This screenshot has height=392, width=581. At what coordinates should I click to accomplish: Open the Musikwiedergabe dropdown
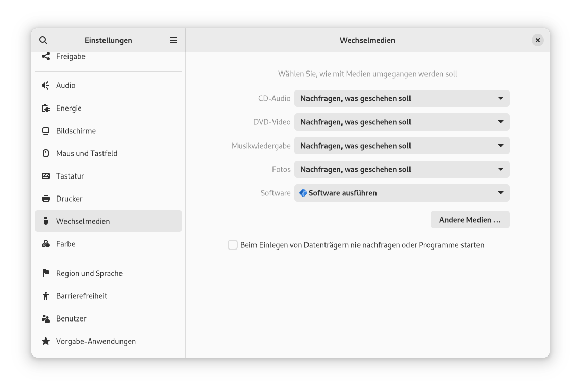402,146
